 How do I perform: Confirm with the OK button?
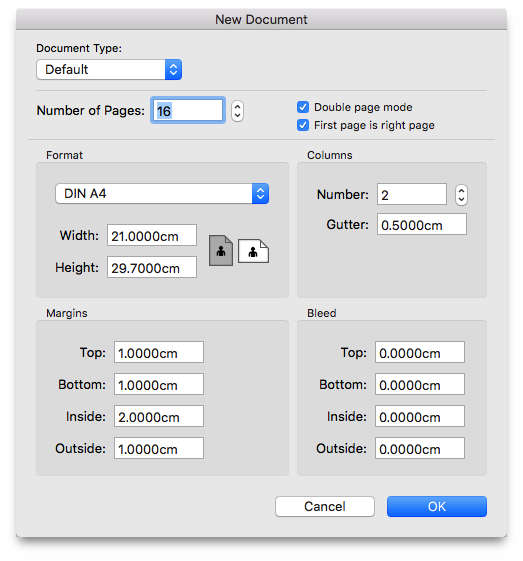pos(437,506)
